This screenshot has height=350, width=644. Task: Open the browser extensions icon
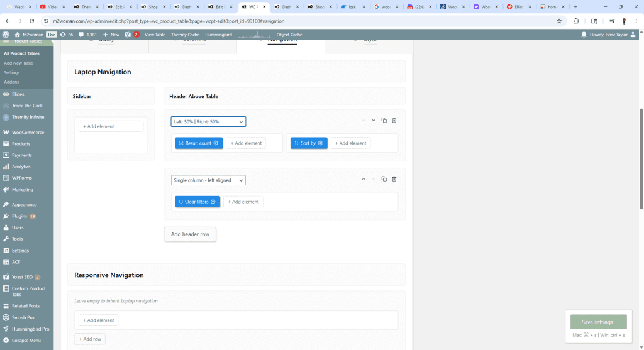576,21
